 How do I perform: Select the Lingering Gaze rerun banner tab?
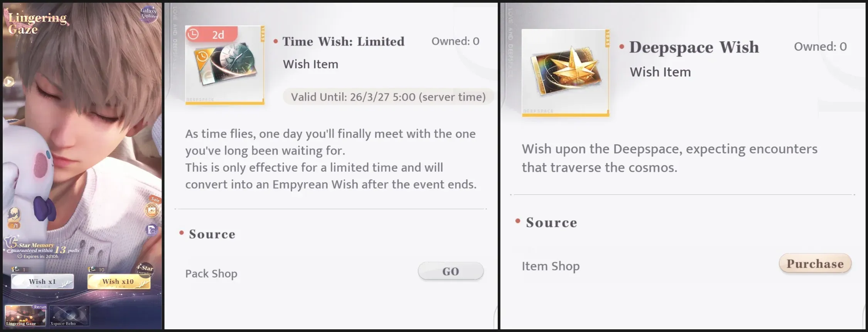pyautogui.click(x=25, y=315)
